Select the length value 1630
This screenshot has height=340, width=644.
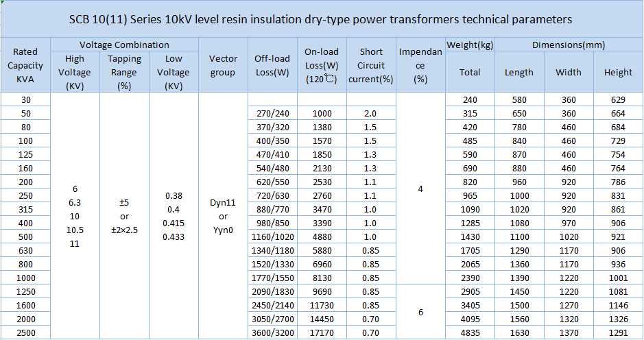pos(518,333)
